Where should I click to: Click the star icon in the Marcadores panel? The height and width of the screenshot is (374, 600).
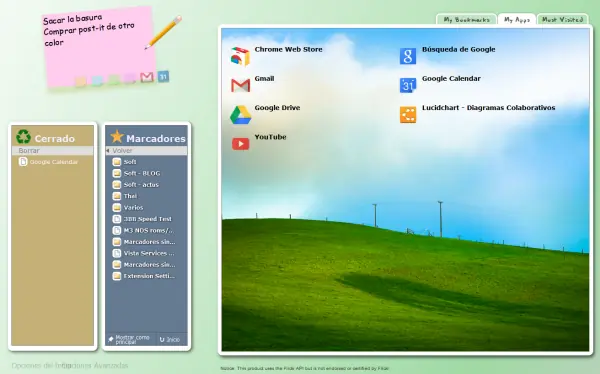pyautogui.click(x=117, y=136)
